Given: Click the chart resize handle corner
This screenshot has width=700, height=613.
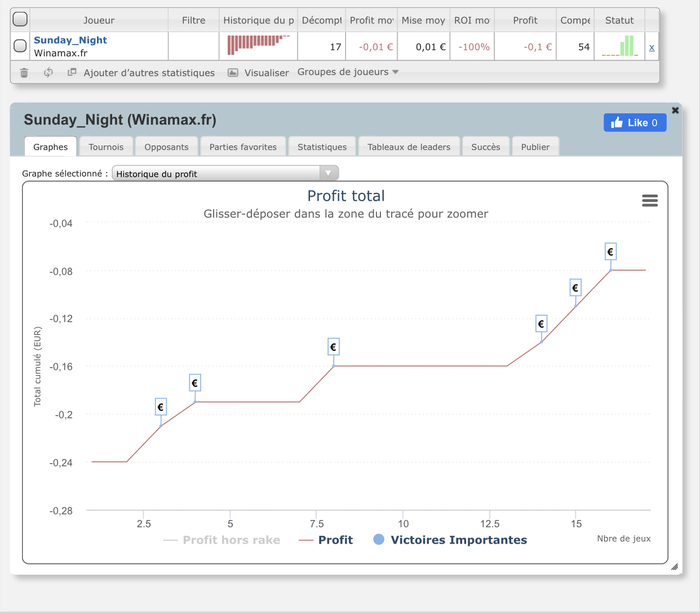Looking at the screenshot, I should [x=675, y=567].
